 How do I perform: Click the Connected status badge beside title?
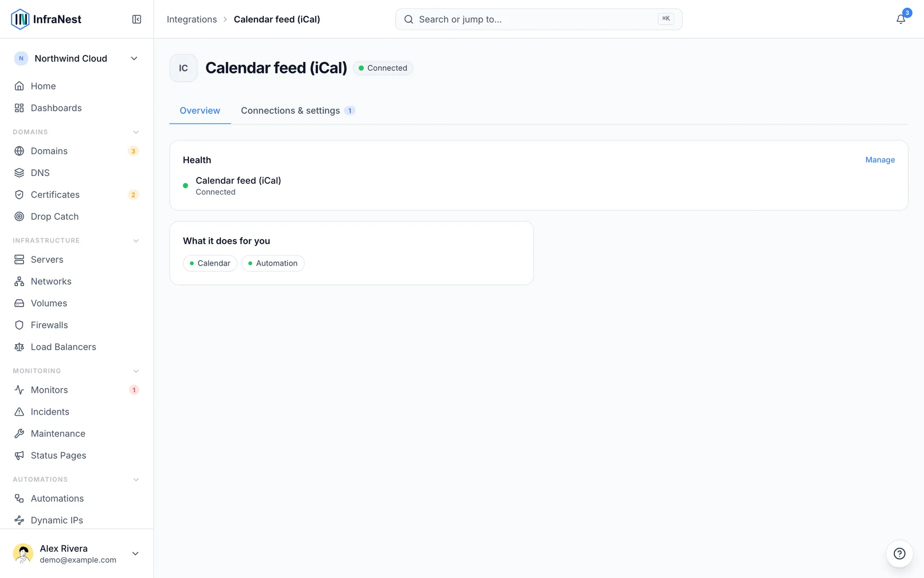click(383, 68)
